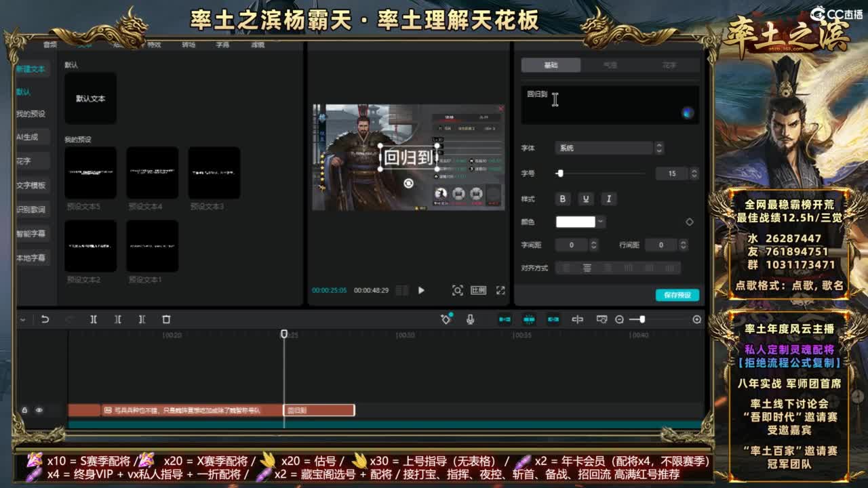Click the preview-axis align icon
The image size is (868, 488).
(x=577, y=319)
